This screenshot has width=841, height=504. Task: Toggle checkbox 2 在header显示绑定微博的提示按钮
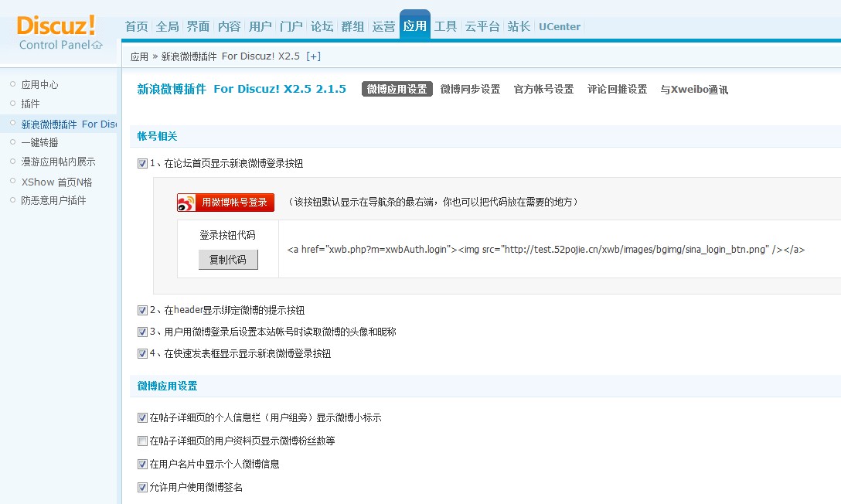[142, 311]
